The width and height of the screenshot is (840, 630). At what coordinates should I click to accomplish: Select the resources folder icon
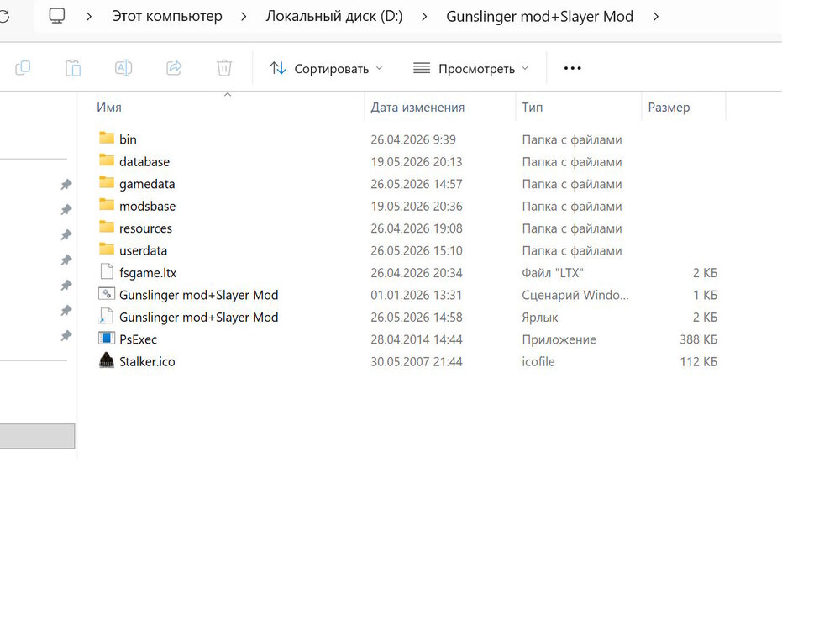coord(107,227)
